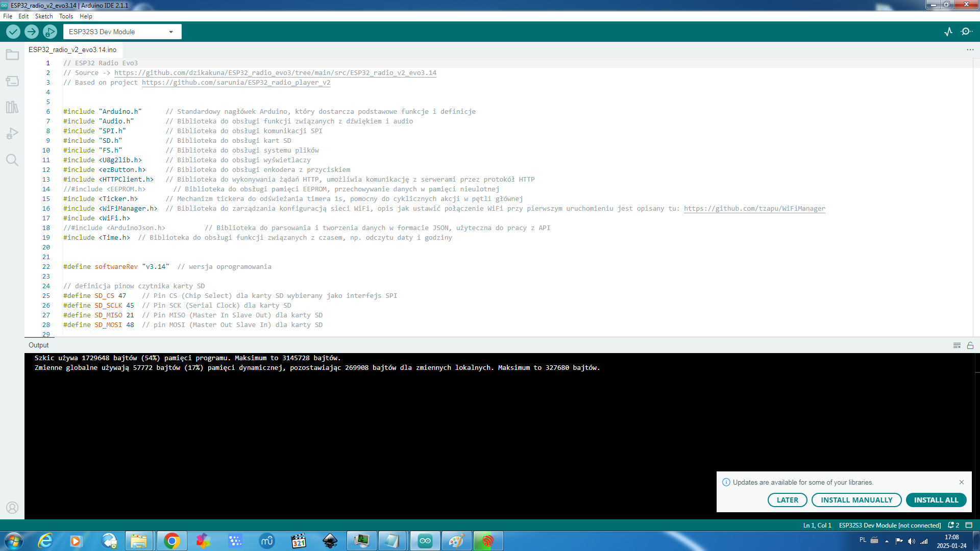Open the system monitor app in taskbar
The image size is (980, 551).
(361, 541)
